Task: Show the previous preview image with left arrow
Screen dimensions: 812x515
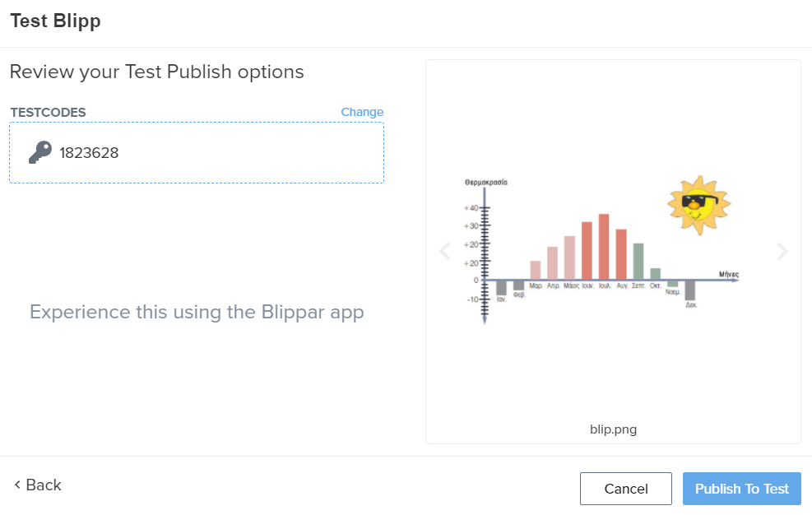Action: coord(445,251)
